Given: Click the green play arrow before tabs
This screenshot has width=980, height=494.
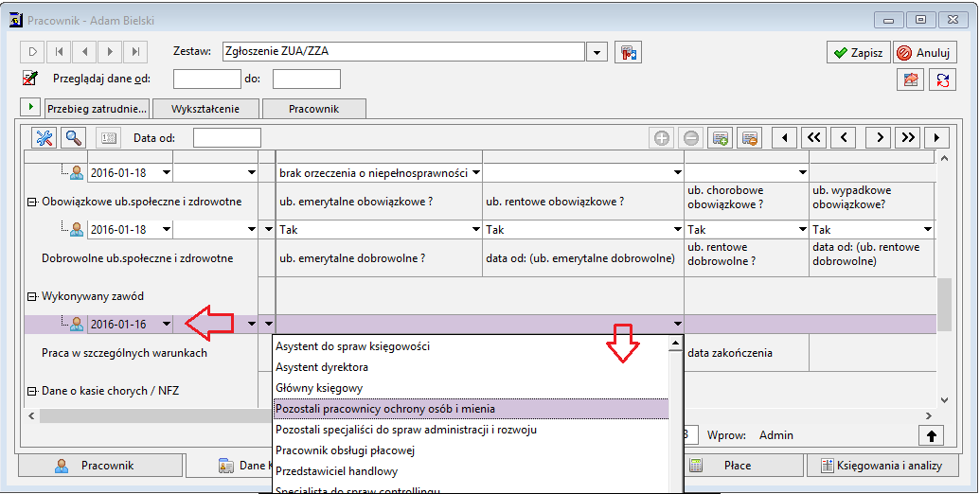Looking at the screenshot, I should (30, 108).
